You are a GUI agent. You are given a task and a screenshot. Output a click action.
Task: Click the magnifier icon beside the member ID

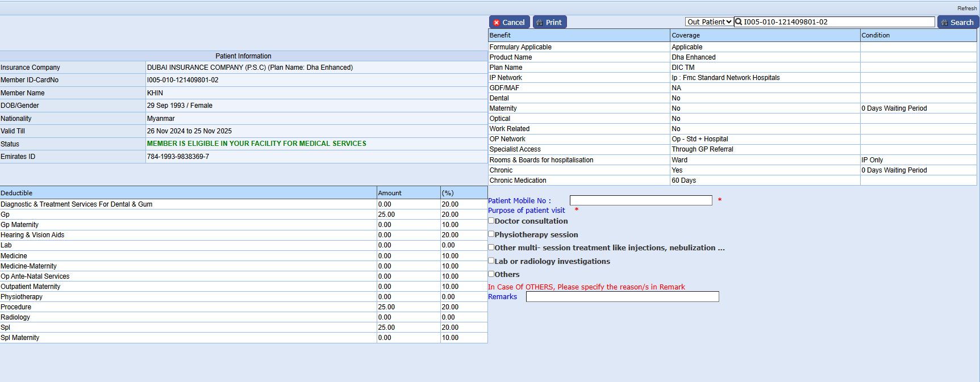[x=739, y=22]
